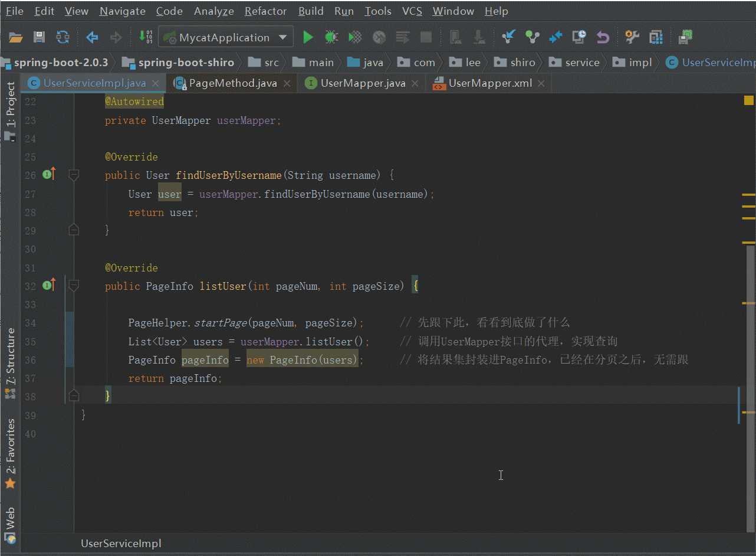Open Project Structure from the toolbar icon
Image resolution: width=756 pixels, height=556 pixels.
[656, 38]
